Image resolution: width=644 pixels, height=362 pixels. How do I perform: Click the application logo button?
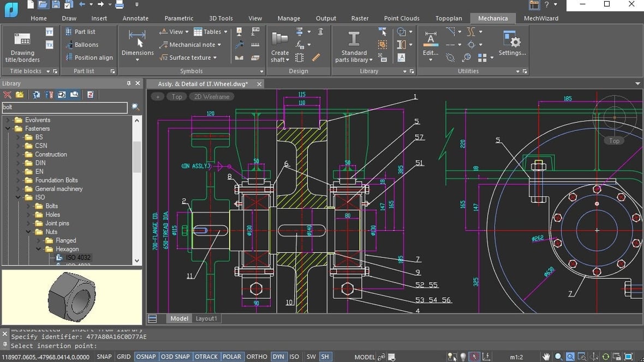tap(11, 9)
